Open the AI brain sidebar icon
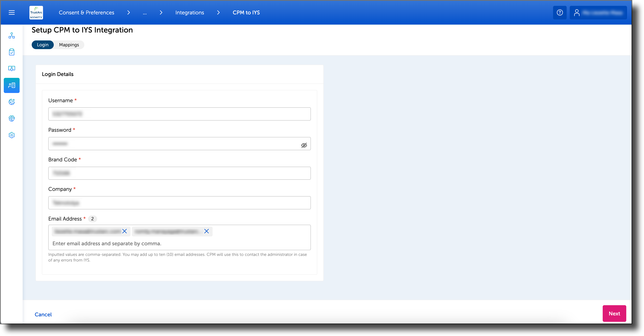This screenshot has height=336, width=644. [x=12, y=118]
